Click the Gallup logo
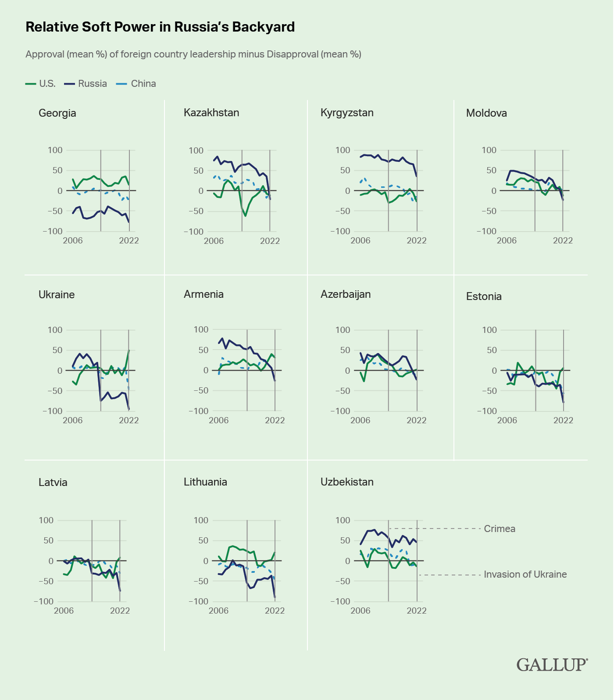 coord(552,664)
